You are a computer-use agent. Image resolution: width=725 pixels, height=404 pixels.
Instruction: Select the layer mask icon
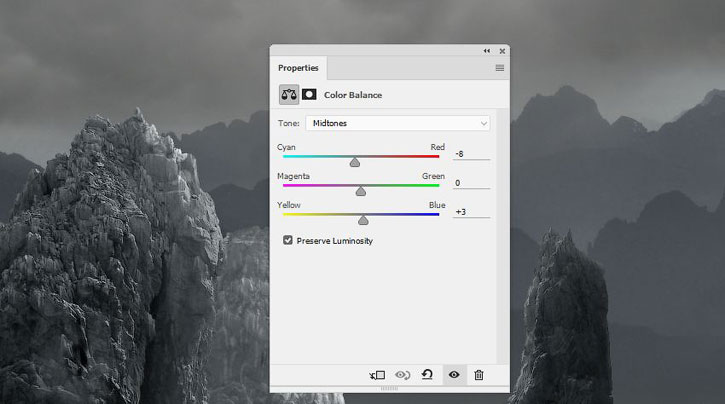click(309, 95)
